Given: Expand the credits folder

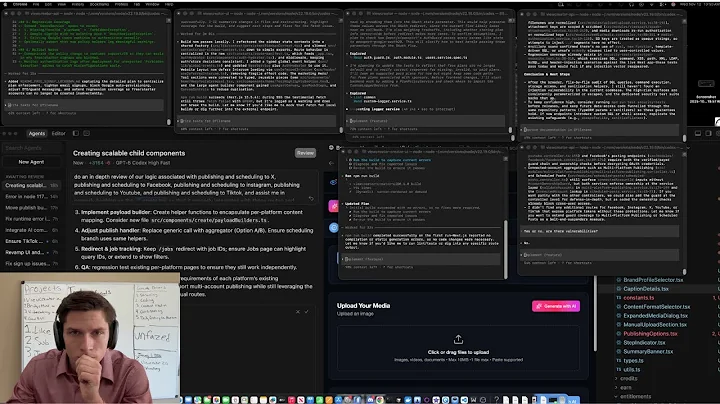Looking at the screenshot, I should pyautogui.click(x=628, y=378).
